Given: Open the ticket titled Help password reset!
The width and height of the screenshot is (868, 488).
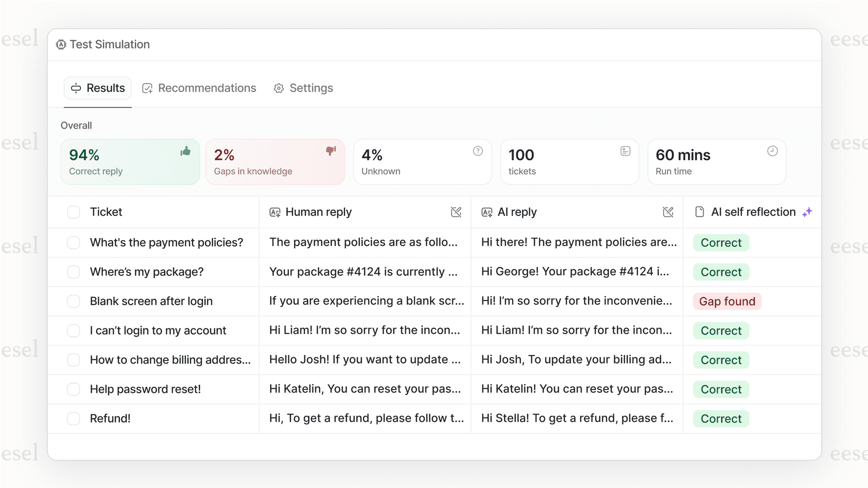Looking at the screenshot, I should pos(145,389).
